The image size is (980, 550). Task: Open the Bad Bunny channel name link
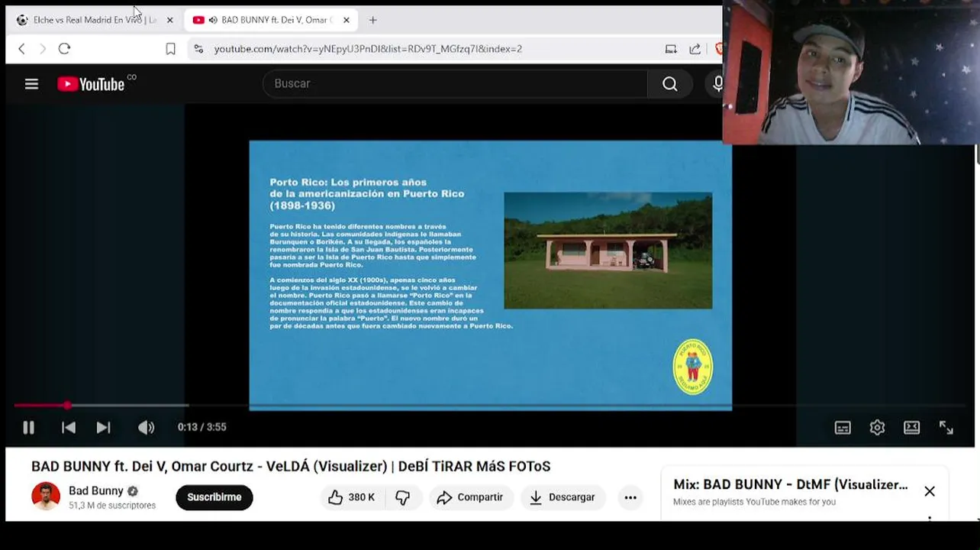[x=96, y=491]
